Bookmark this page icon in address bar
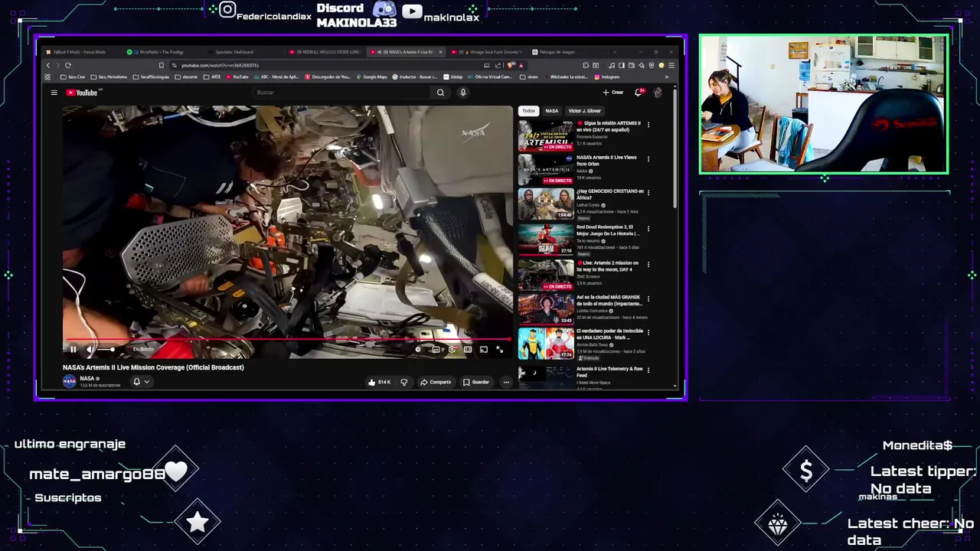Viewport: 980px width, 551px height. coord(162,65)
